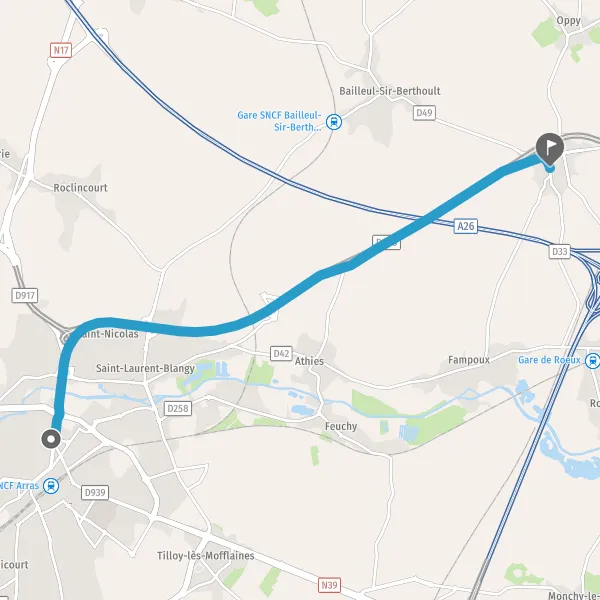Click the N39 road shield

pos(329,585)
